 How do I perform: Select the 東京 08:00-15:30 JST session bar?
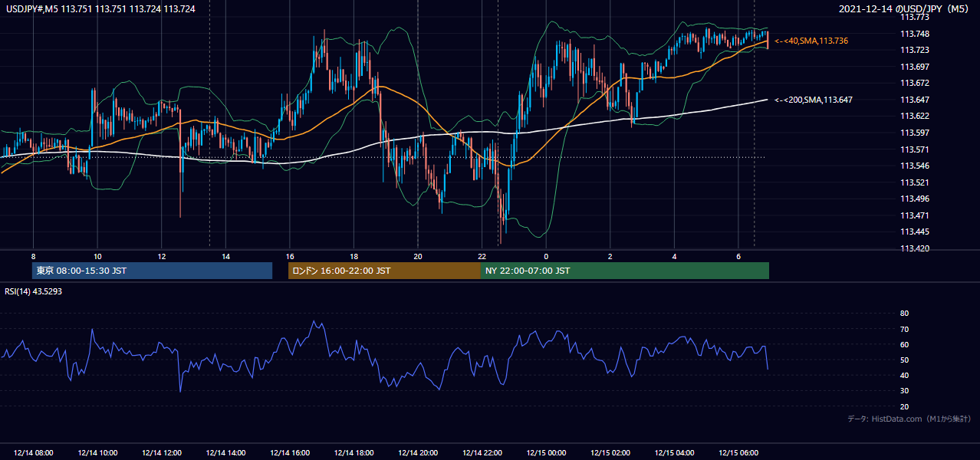[x=152, y=271]
